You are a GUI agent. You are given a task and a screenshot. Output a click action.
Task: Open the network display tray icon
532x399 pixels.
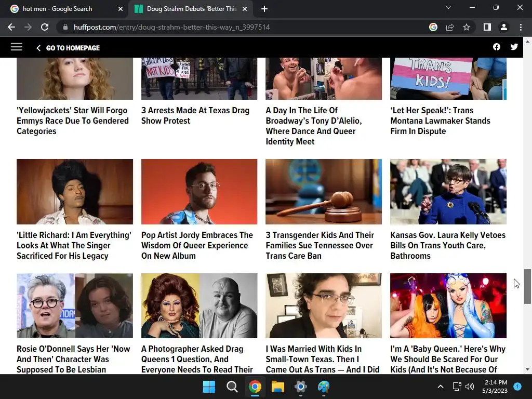tap(457, 387)
